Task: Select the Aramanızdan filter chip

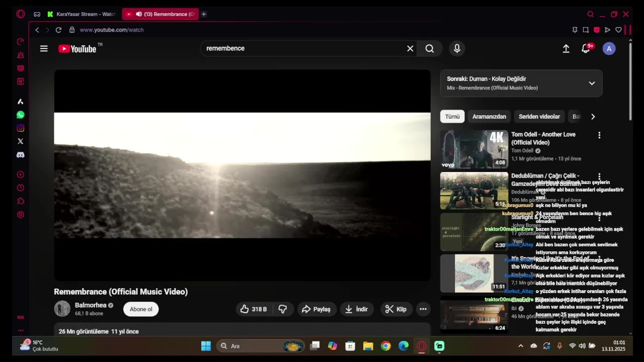Action: pos(489,117)
